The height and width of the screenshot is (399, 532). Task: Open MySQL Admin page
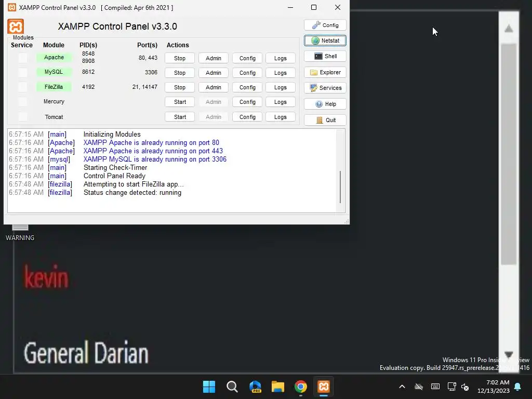pos(214,73)
